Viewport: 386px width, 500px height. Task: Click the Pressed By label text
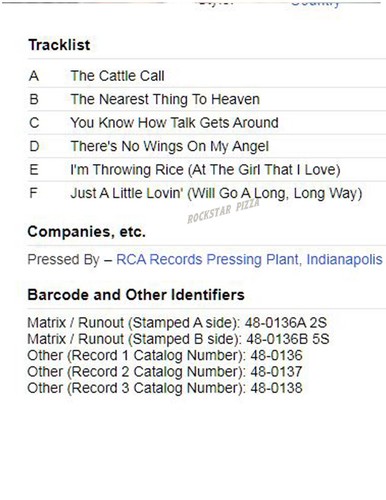pyautogui.click(x=63, y=259)
